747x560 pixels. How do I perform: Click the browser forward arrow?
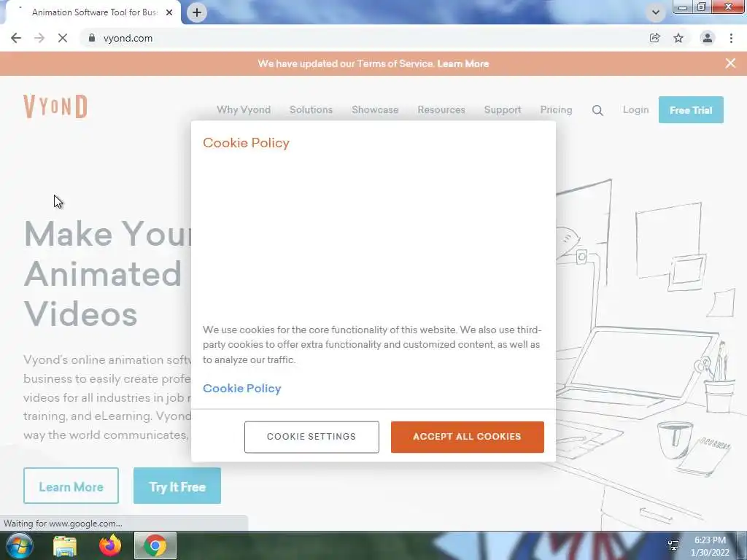point(39,38)
